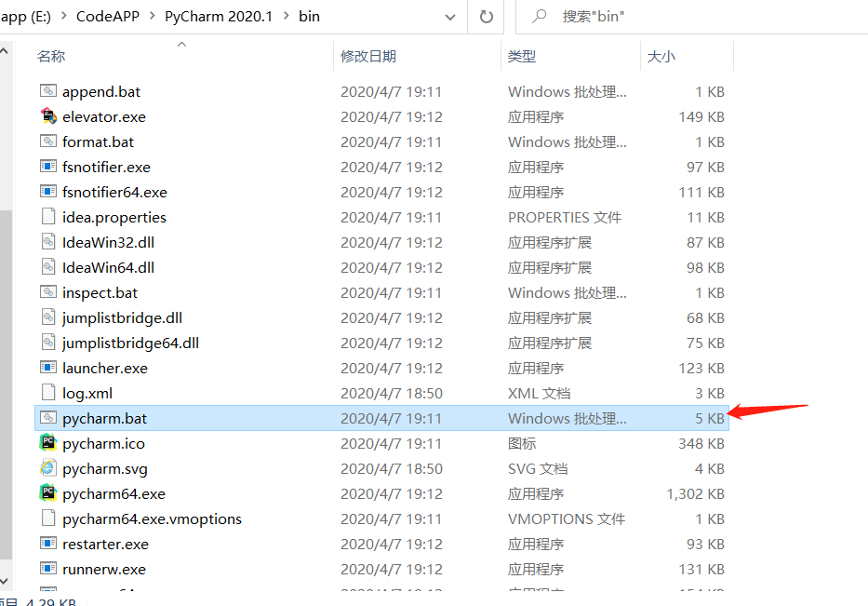Click the jumplistbridge.dll file icon

[48, 316]
